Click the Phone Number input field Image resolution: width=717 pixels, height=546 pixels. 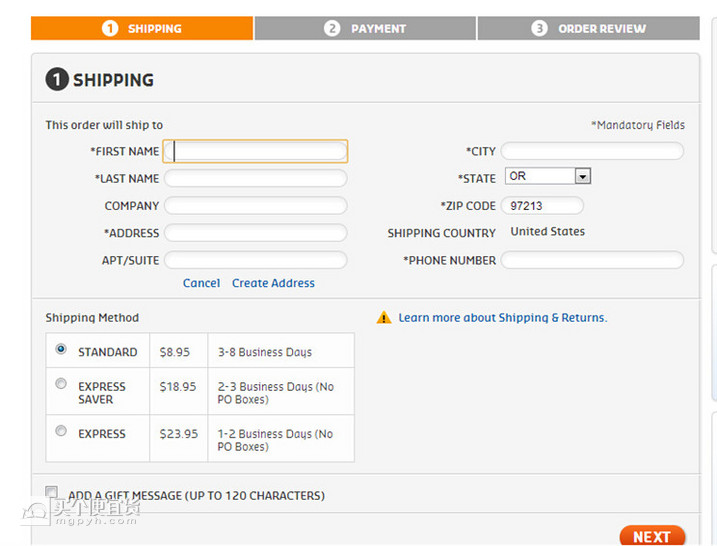coord(592,260)
